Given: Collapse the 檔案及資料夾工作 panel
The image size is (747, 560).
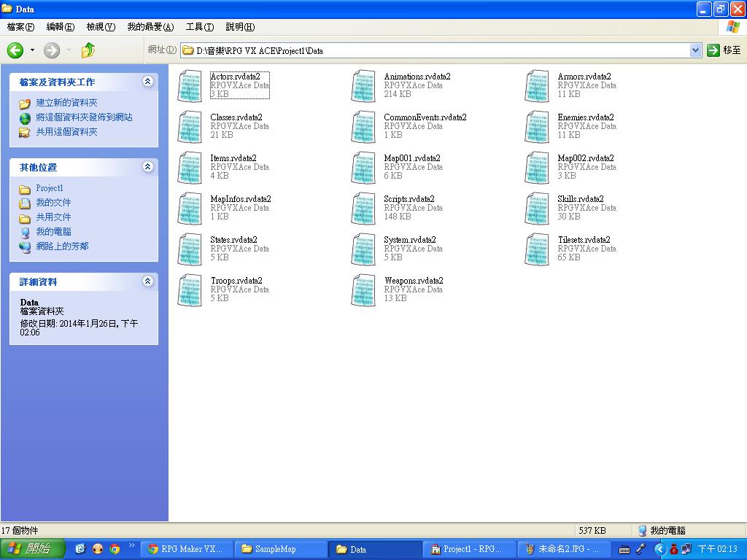Looking at the screenshot, I should [147, 82].
